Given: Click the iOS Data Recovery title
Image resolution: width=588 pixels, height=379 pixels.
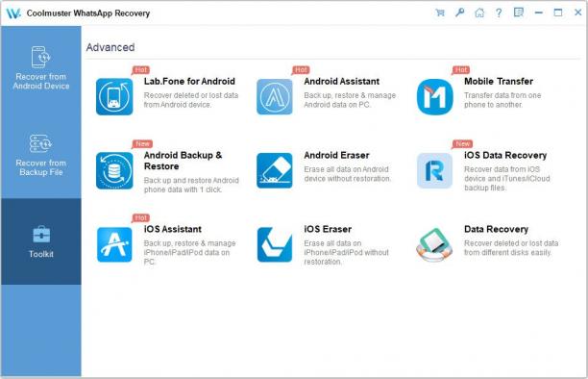Looking at the screenshot, I should pos(505,155).
